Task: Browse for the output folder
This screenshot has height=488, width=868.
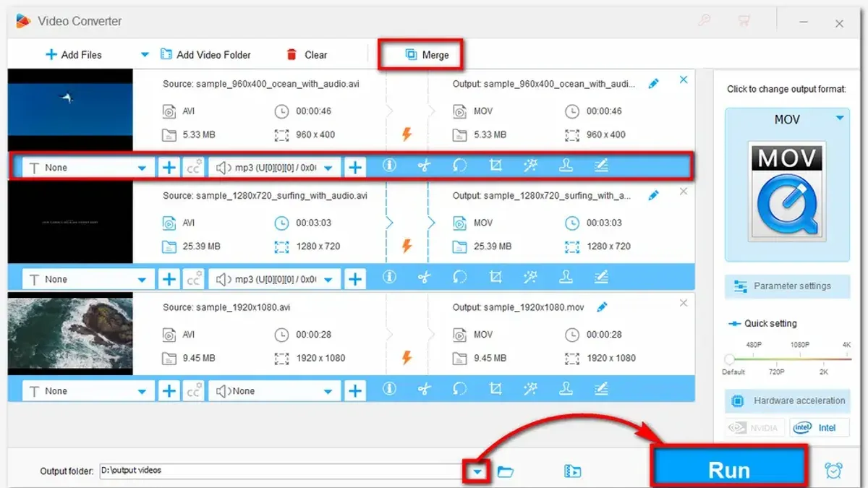Action: pos(506,472)
